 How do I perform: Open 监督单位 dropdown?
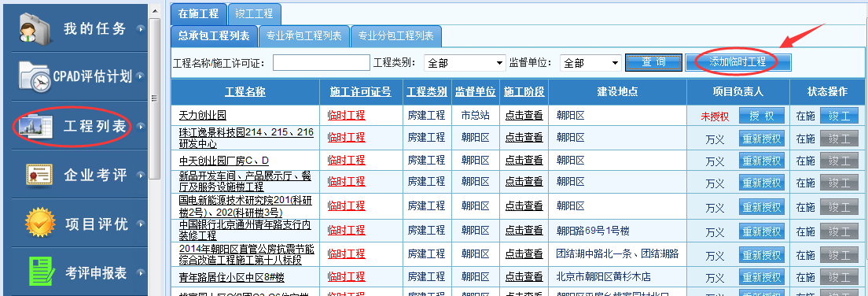tap(590, 63)
